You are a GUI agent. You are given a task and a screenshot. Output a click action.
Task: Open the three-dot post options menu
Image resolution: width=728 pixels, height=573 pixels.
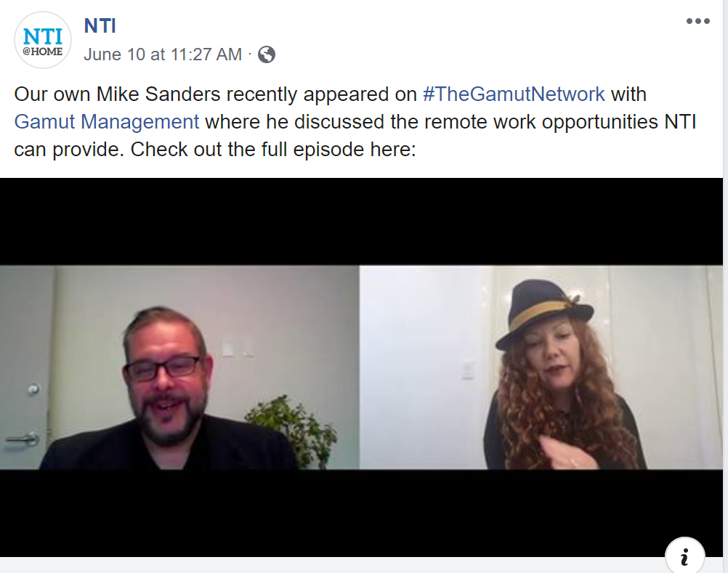[697, 21]
